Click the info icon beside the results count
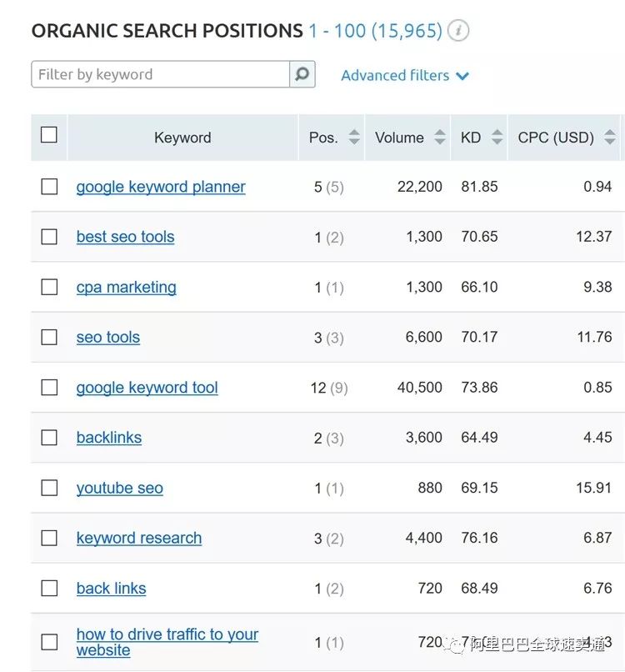 458,32
